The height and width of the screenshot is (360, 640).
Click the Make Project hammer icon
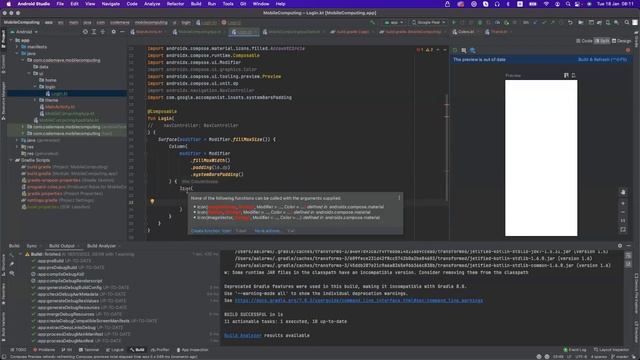click(372, 22)
